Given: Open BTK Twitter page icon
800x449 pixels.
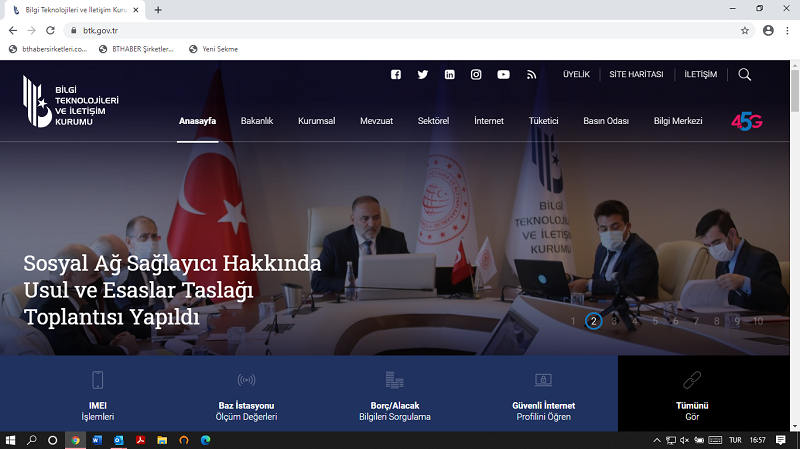Looking at the screenshot, I should click(x=423, y=74).
